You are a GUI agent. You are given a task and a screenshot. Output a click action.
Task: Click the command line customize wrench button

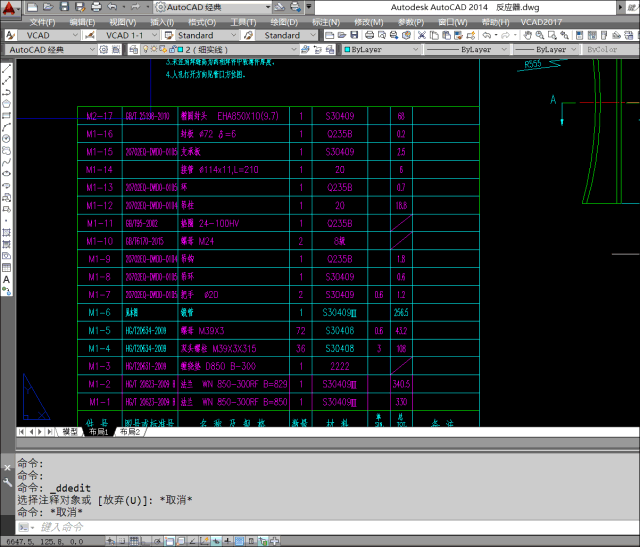coord(8,481)
